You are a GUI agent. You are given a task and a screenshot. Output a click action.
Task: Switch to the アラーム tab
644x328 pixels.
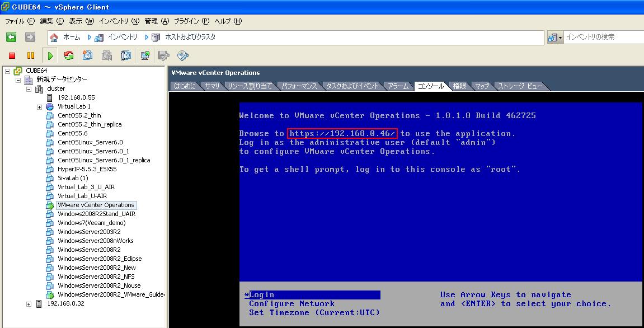point(398,86)
